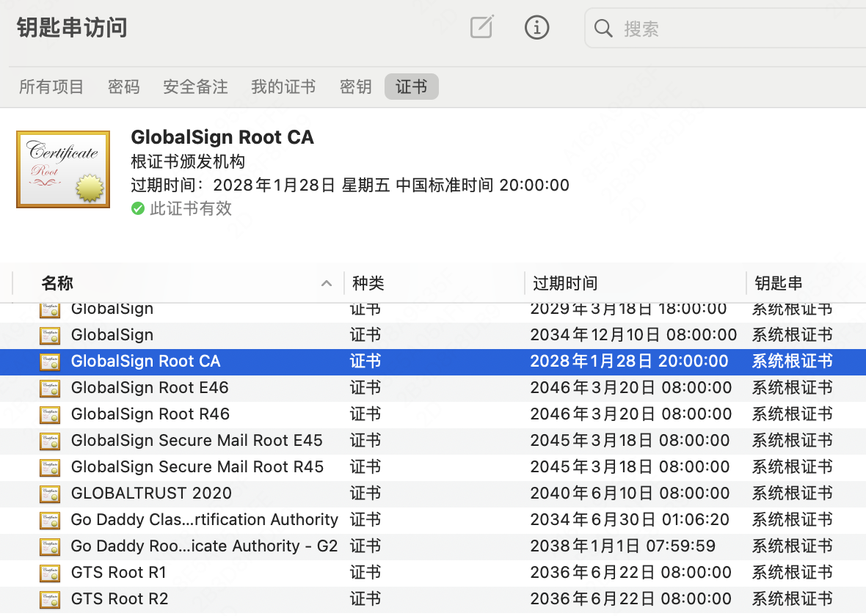Click expiry 2034年6月30日 01:06:20 cell
This screenshot has height=616, width=866.
[x=630, y=520]
